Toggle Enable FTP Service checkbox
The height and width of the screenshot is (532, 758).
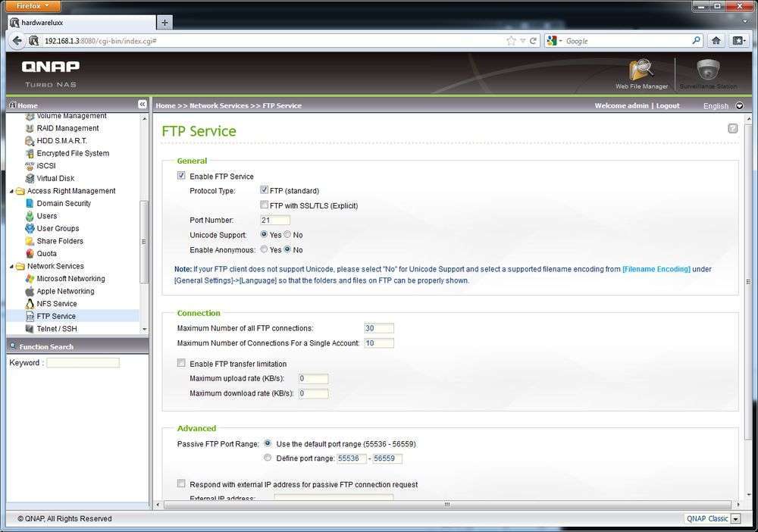pos(181,176)
